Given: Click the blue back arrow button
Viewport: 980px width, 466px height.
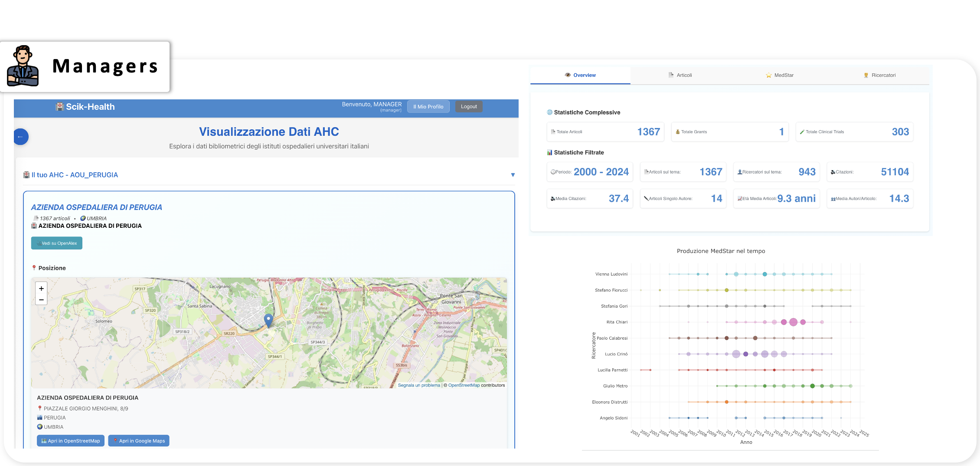Looking at the screenshot, I should click(21, 137).
